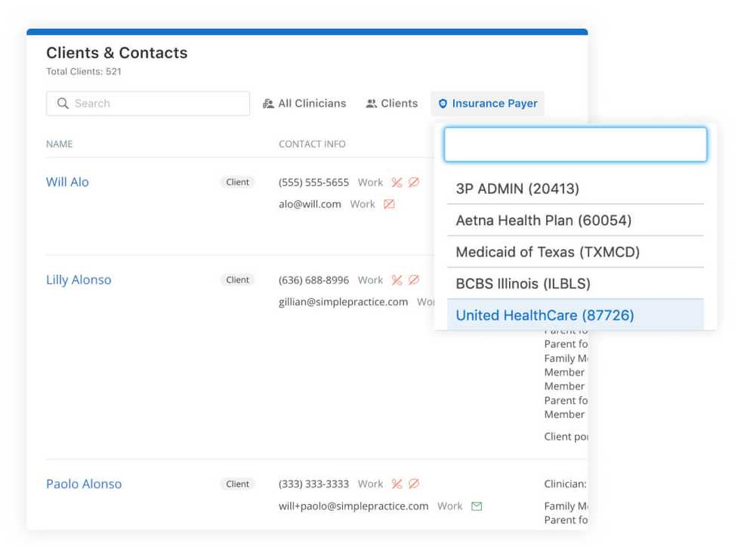744x560 pixels.
Task: Choose Aetna Health Plan (60054)
Action: pos(575,220)
